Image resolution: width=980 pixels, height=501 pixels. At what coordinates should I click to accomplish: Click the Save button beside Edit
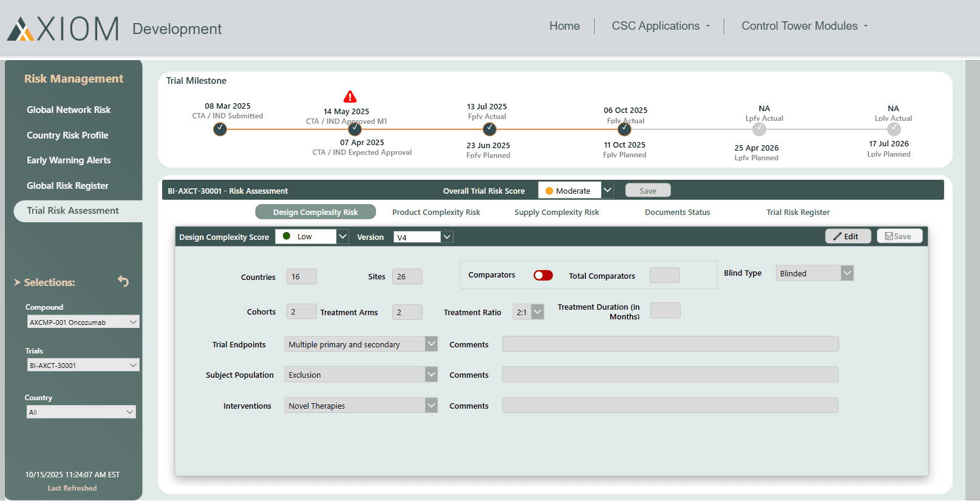(x=899, y=236)
